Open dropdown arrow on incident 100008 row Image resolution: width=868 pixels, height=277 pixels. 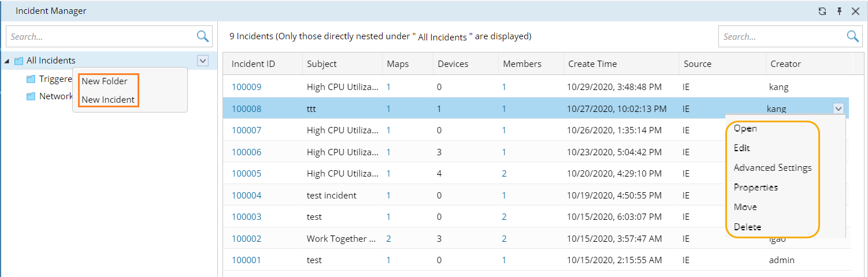click(x=838, y=108)
